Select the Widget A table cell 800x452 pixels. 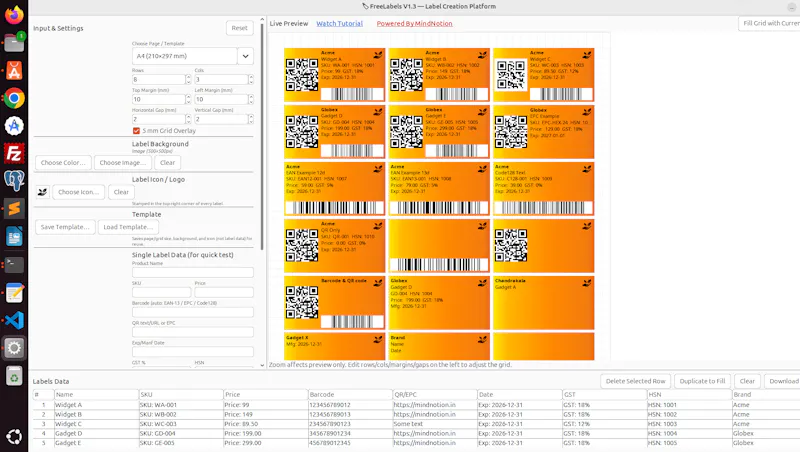coord(96,405)
